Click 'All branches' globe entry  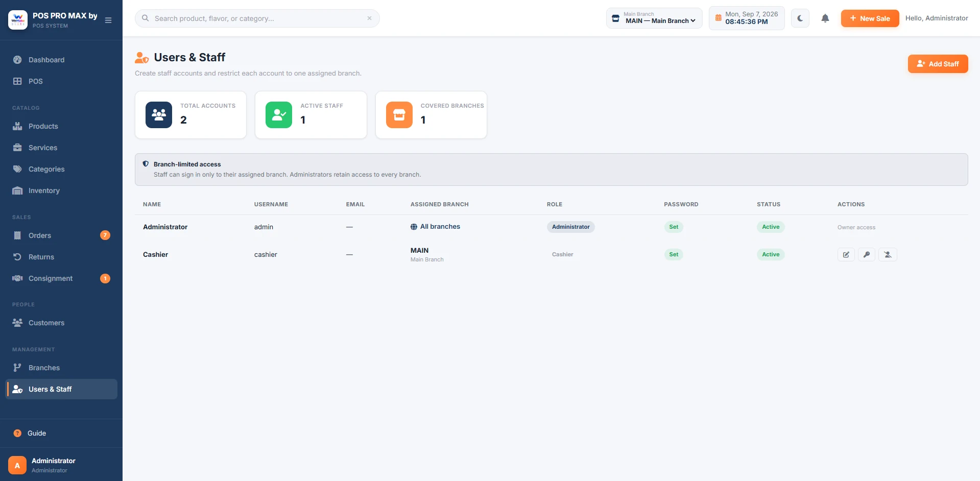point(435,227)
